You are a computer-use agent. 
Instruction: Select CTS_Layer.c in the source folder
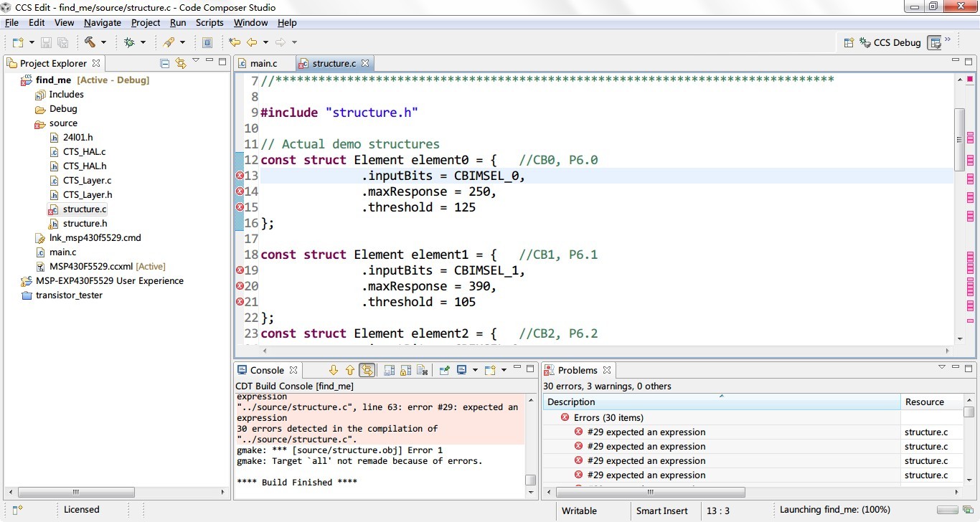point(87,181)
